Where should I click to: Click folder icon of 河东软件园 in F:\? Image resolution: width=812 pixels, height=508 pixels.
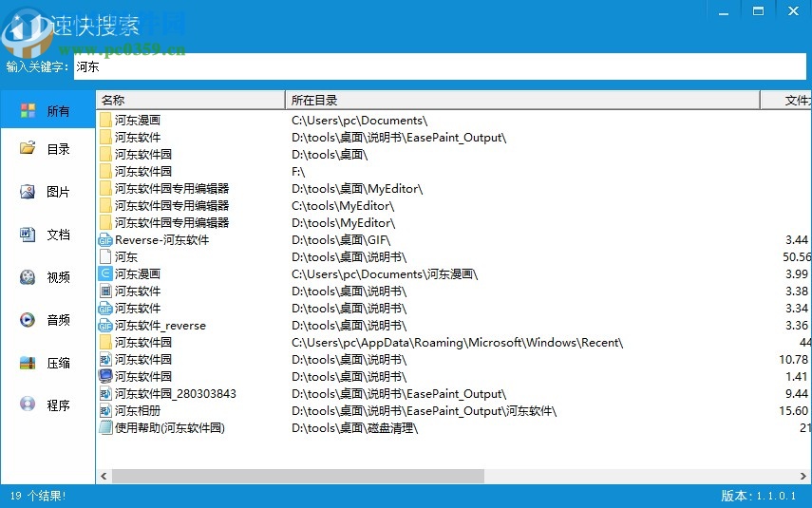coord(105,172)
